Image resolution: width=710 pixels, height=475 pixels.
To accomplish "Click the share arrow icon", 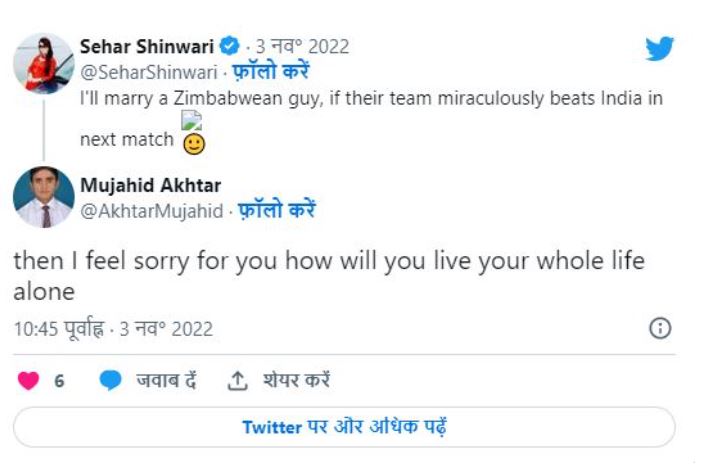I will [x=237, y=381].
